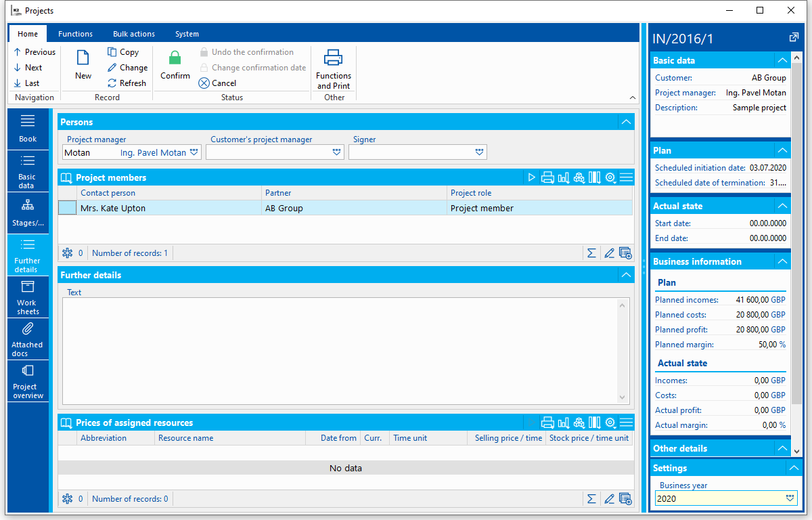The width and height of the screenshot is (812, 520).
Task: Toggle the row selector for Mrs. Kate Upton
Action: tap(67, 208)
